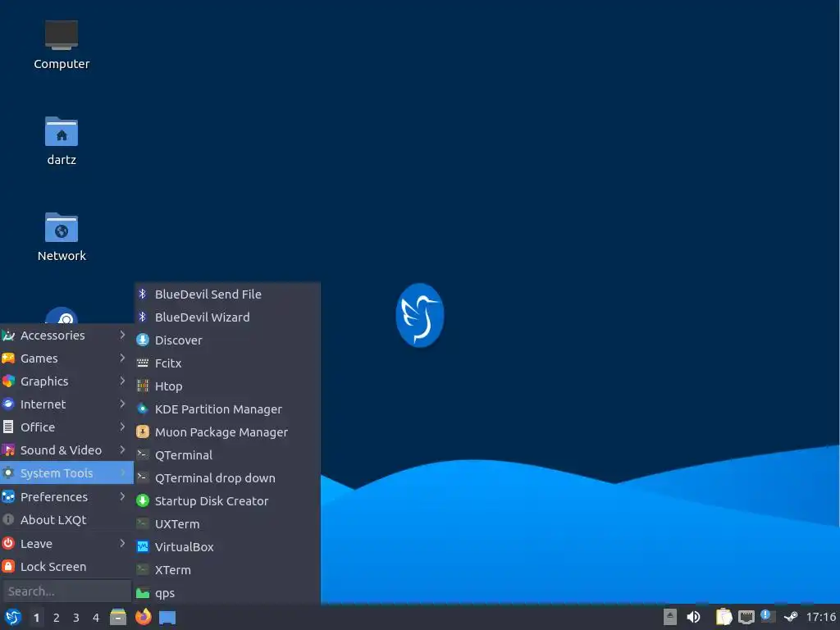The height and width of the screenshot is (630, 840).
Task: Switch to desktop 2 in pager
Action: point(57,618)
